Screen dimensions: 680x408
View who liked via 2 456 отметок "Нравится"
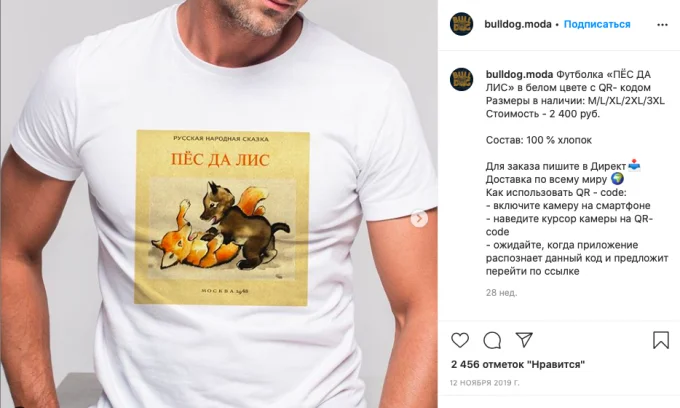518,364
